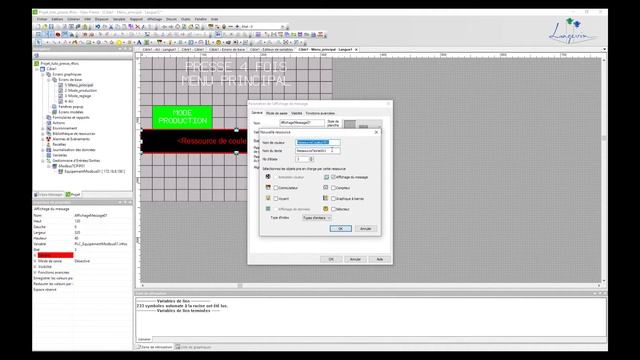Open the Outils menu
Viewport: 640px width, 360px height.
tap(186, 19)
